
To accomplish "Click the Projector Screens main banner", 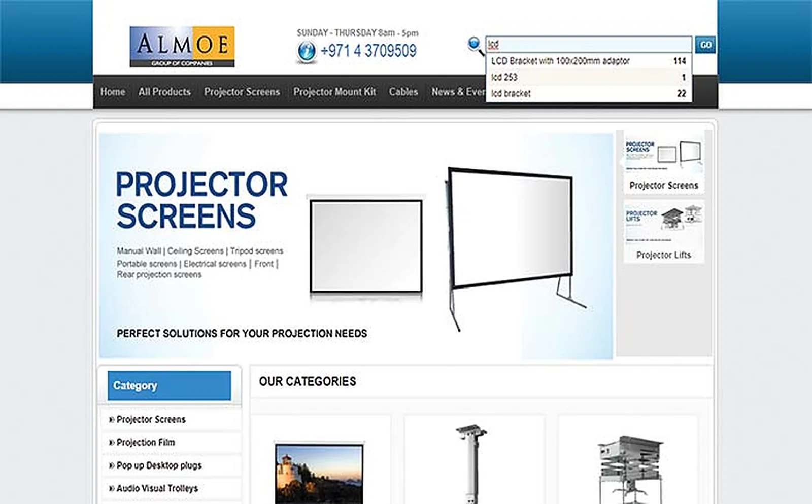I will (356, 246).
